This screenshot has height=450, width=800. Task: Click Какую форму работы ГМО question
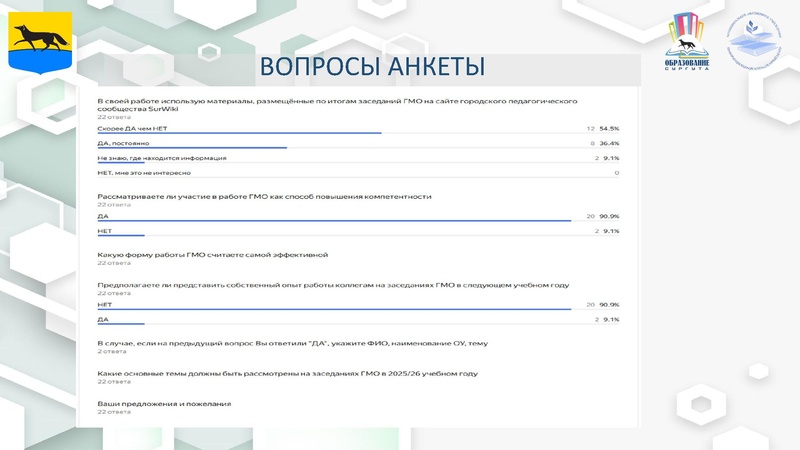pyautogui.click(x=213, y=255)
